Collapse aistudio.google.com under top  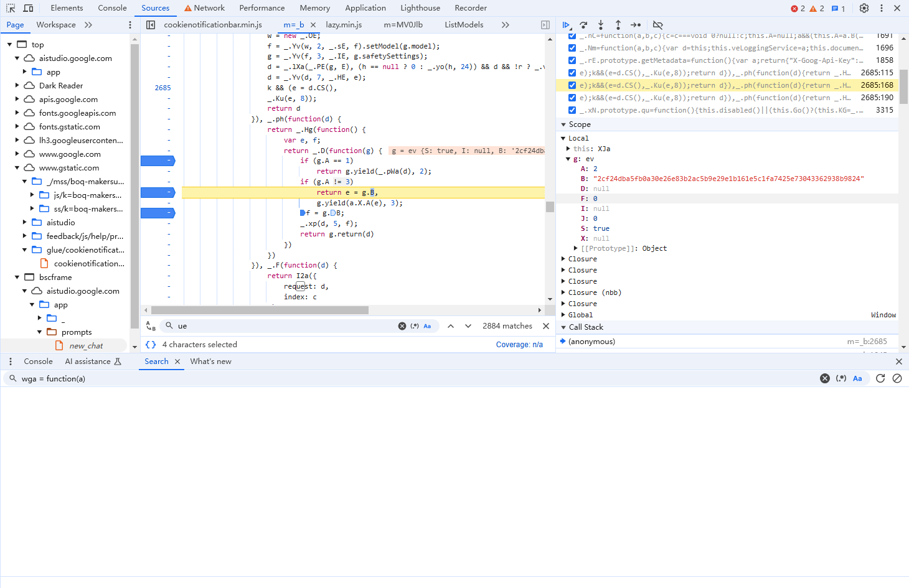coord(17,58)
